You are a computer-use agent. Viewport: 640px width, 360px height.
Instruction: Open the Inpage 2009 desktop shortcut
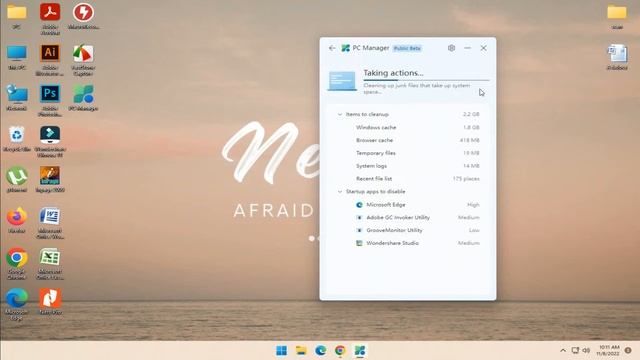pyautogui.click(x=50, y=179)
